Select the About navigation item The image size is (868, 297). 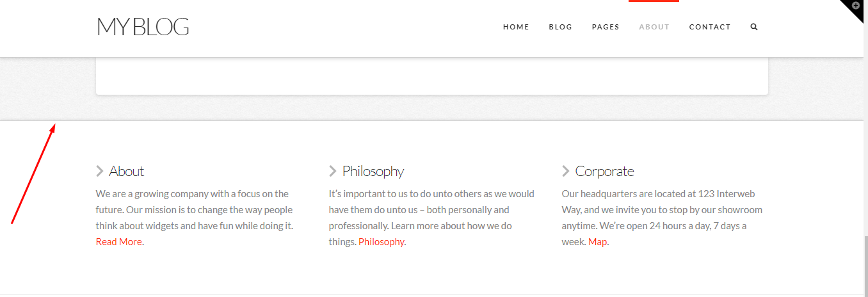tap(654, 27)
